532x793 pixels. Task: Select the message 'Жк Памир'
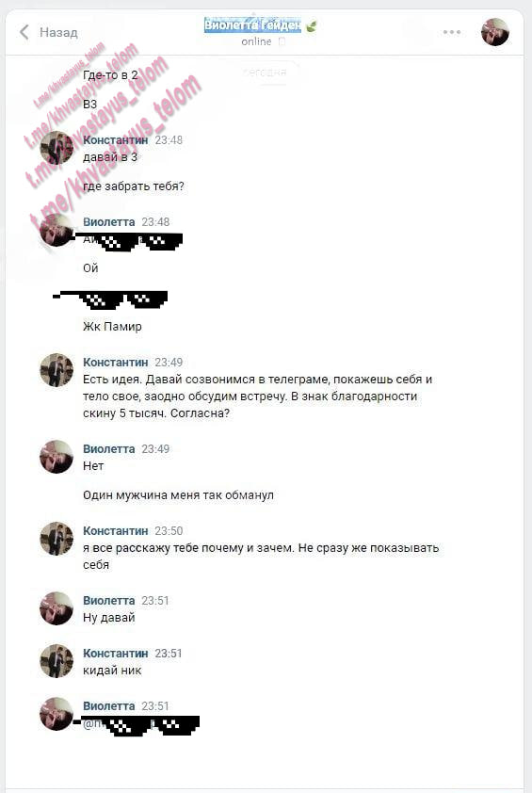(112, 326)
